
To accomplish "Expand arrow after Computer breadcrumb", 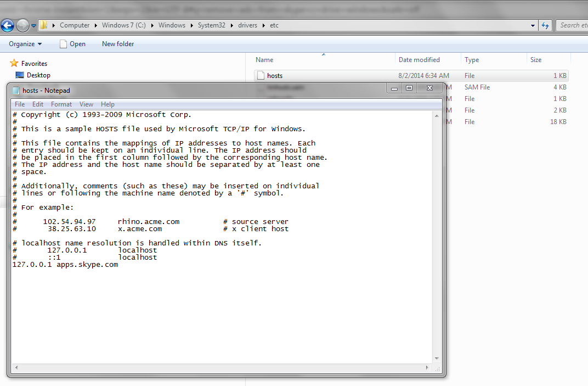I will click(x=95, y=25).
